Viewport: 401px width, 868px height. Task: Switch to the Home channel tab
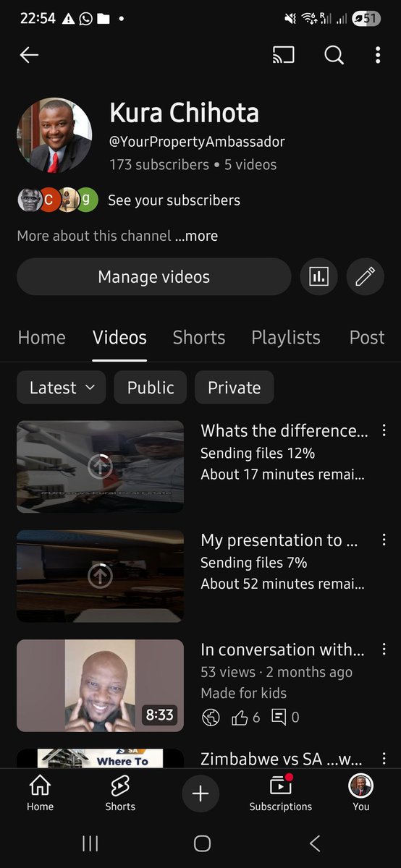point(41,338)
